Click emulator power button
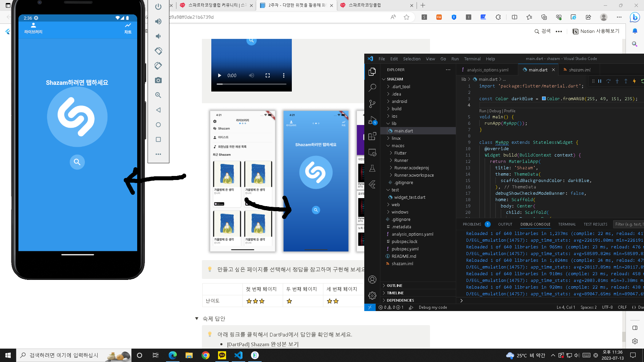 (x=158, y=7)
